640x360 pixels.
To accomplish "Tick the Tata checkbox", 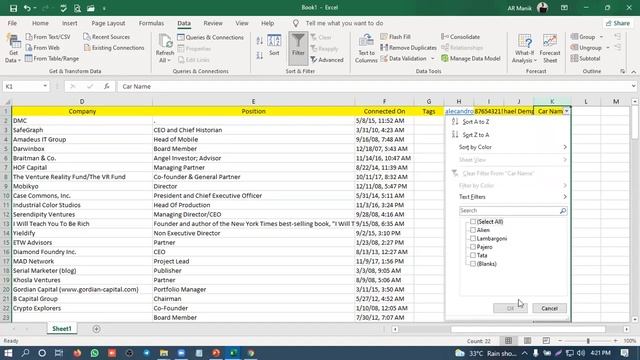I will tap(473, 255).
